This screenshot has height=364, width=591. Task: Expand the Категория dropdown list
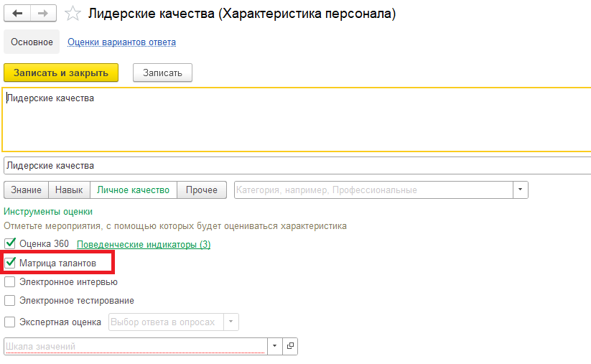point(520,190)
